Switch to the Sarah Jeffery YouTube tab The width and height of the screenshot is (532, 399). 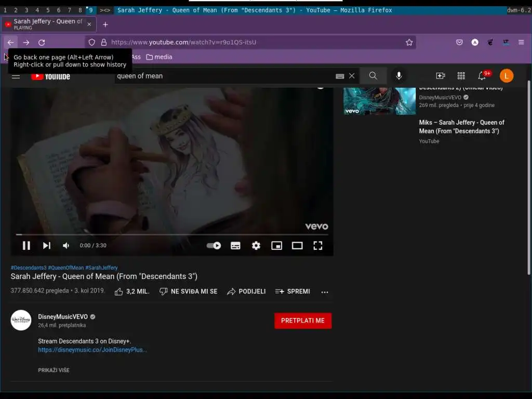49,24
